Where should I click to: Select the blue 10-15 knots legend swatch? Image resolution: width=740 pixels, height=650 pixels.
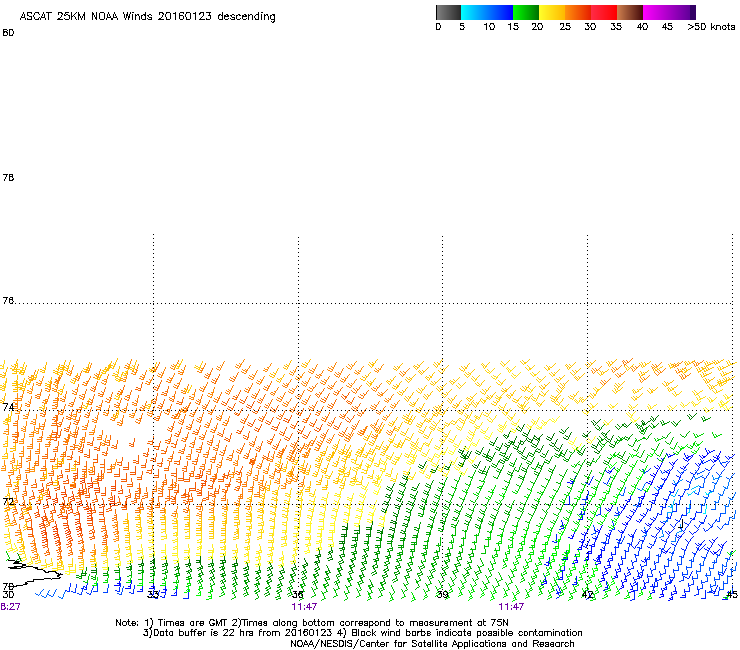[500, 12]
